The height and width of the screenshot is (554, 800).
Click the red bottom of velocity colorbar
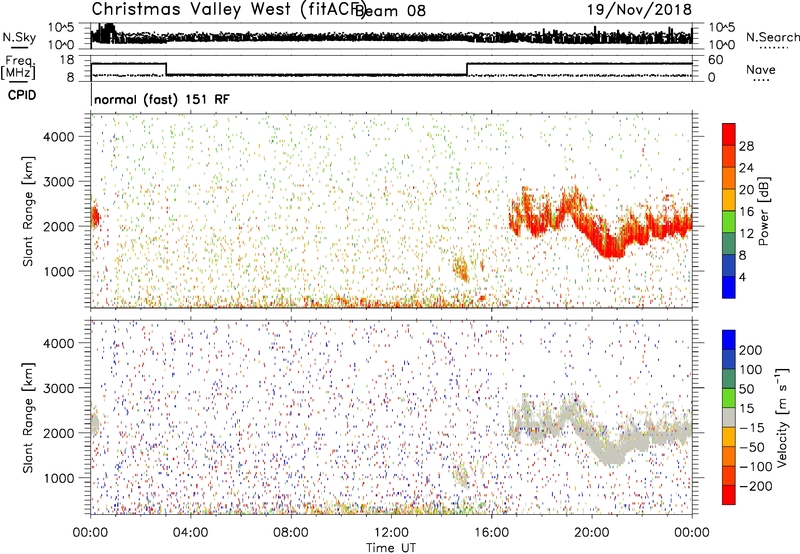(x=729, y=495)
